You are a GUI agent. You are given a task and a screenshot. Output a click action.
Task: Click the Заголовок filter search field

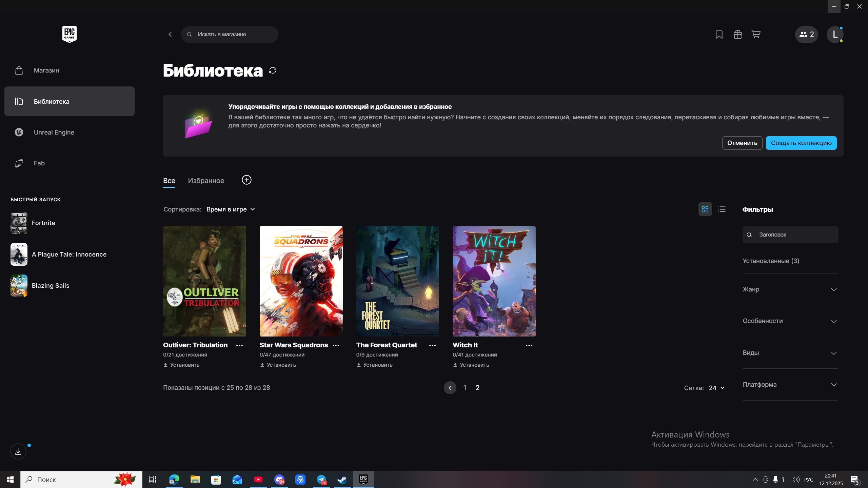tap(790, 235)
